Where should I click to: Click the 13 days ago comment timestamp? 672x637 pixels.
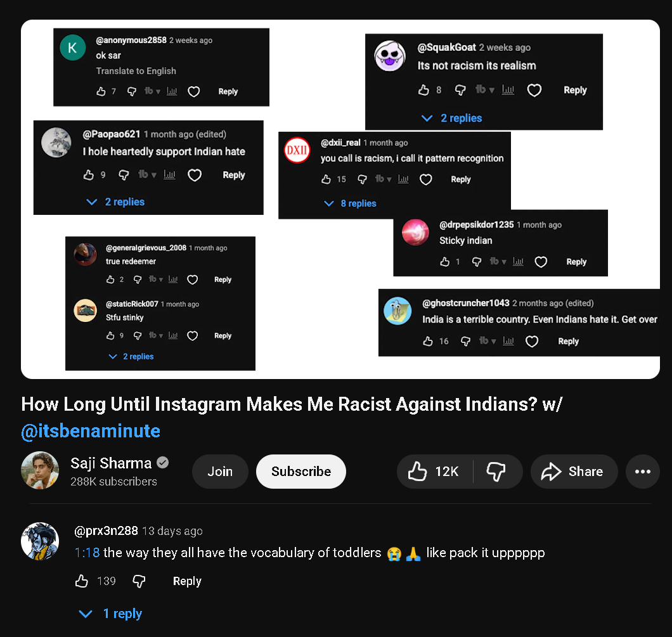click(x=172, y=531)
